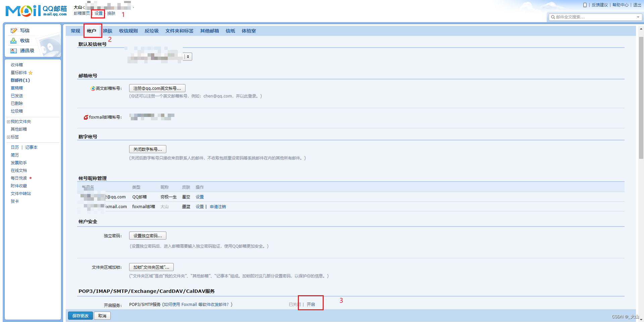
Task: Click the QQ Mail logo
Action: (36, 11)
